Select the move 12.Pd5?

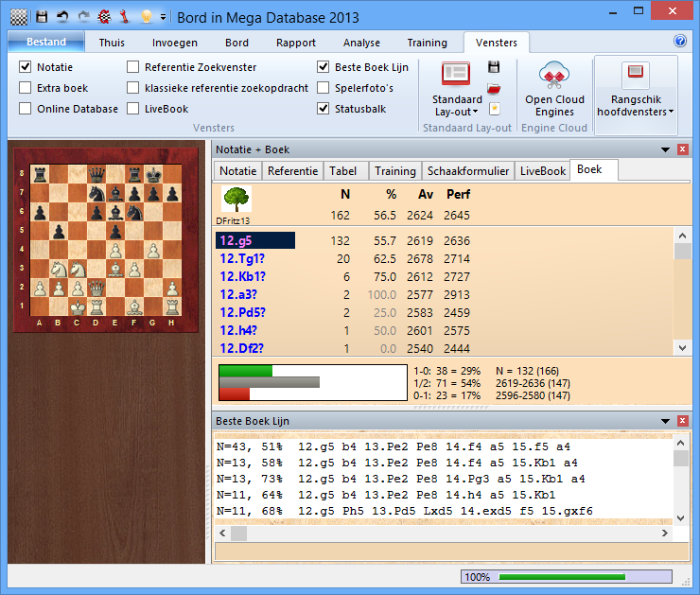tap(243, 312)
